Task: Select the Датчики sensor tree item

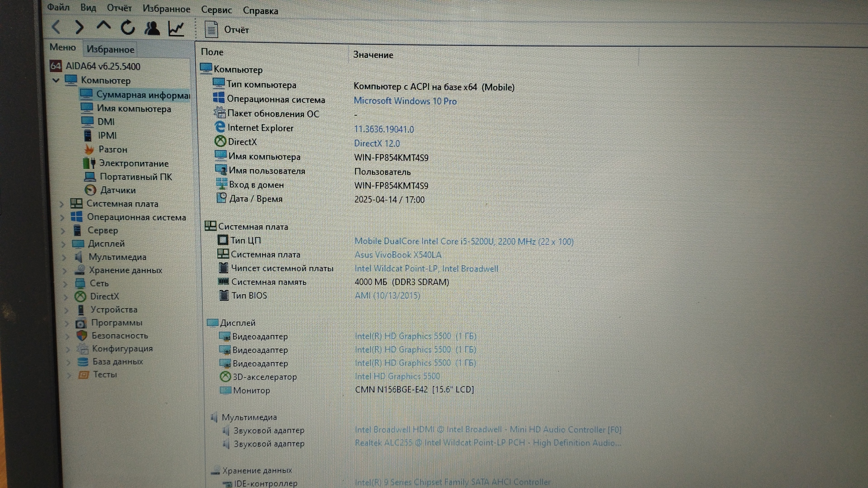Action: (x=118, y=190)
